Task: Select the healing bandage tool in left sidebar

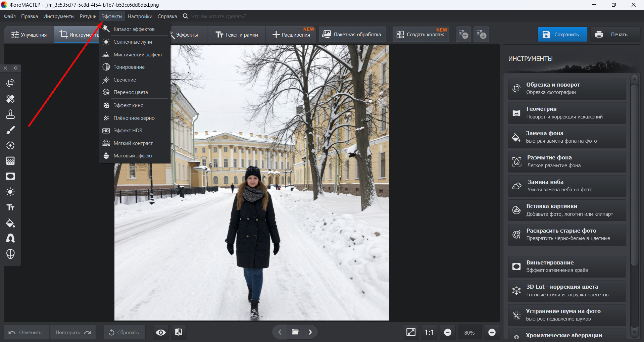Action: 10,99
